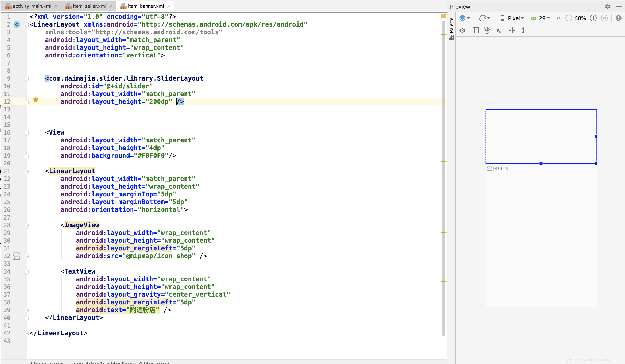This screenshot has height=364, width=625.
Task: Collapse the View element fold marker
Action: (x=27, y=133)
